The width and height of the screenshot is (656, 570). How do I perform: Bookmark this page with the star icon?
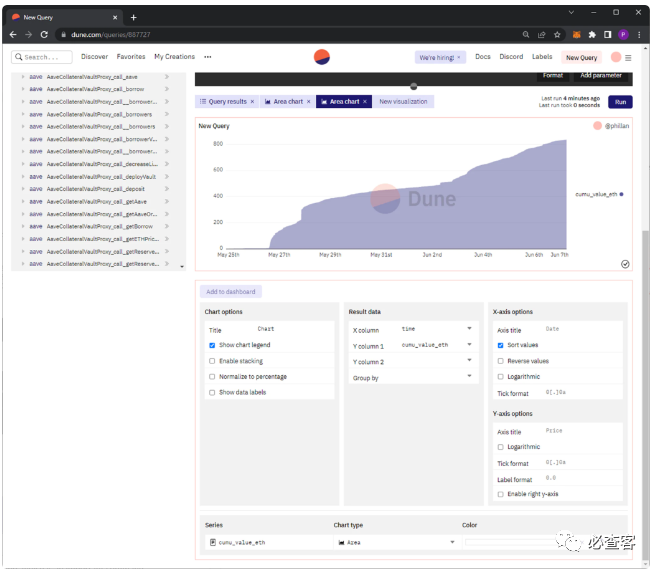pyautogui.click(x=557, y=35)
